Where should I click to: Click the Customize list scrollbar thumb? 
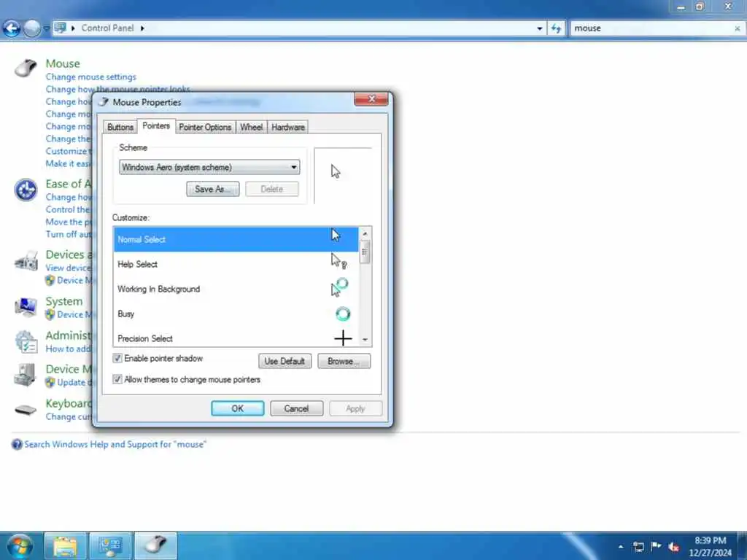click(365, 252)
